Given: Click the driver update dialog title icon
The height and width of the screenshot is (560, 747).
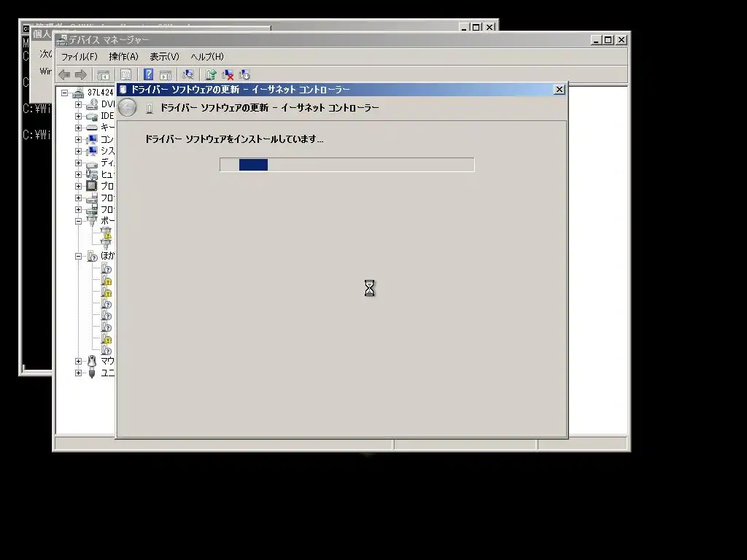Looking at the screenshot, I should coord(123,90).
